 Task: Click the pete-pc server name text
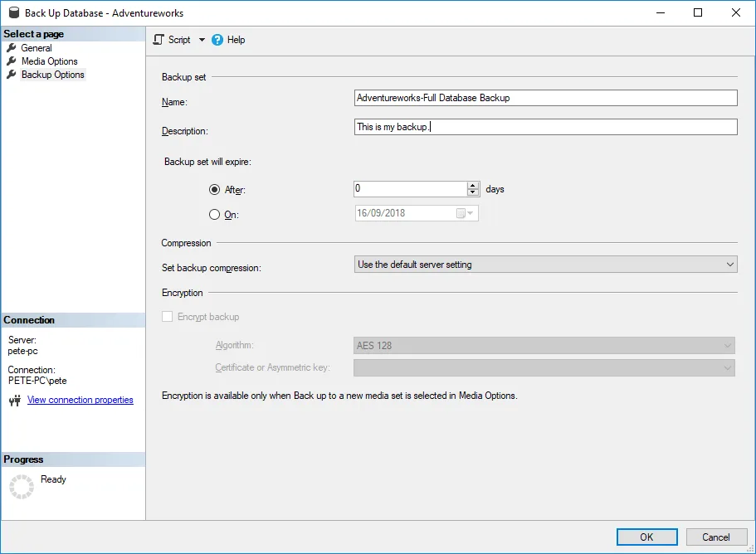click(x=22, y=351)
